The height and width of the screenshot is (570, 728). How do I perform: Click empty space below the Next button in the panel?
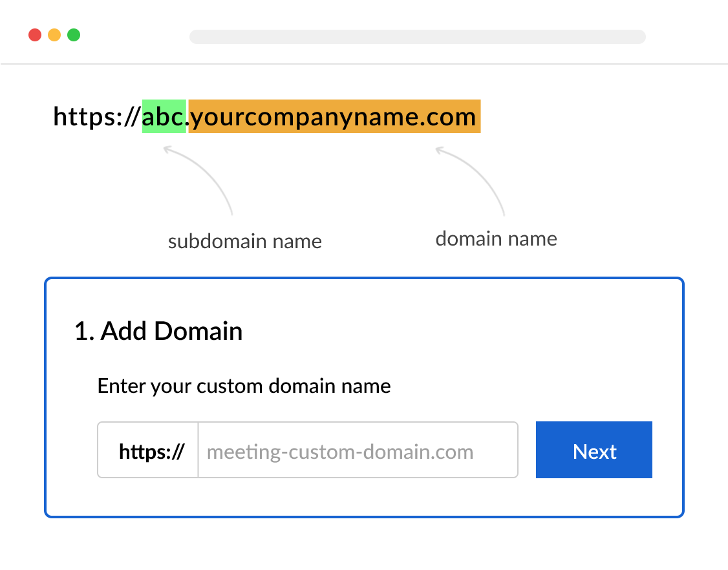[594, 498]
